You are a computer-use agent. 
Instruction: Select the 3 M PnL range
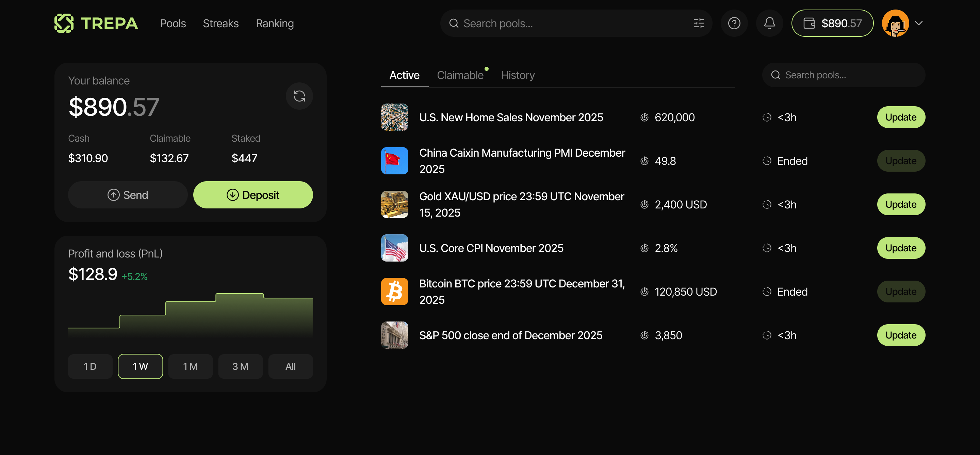pyautogui.click(x=240, y=366)
